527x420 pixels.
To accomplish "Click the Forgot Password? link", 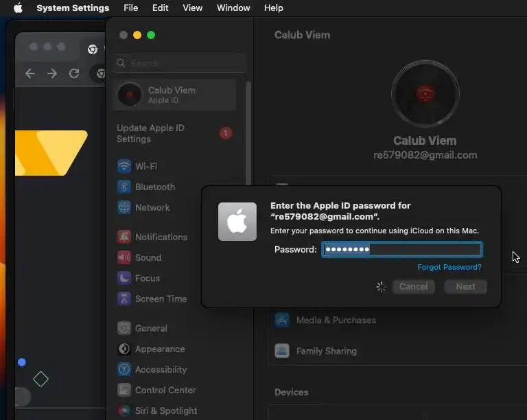I will point(449,267).
